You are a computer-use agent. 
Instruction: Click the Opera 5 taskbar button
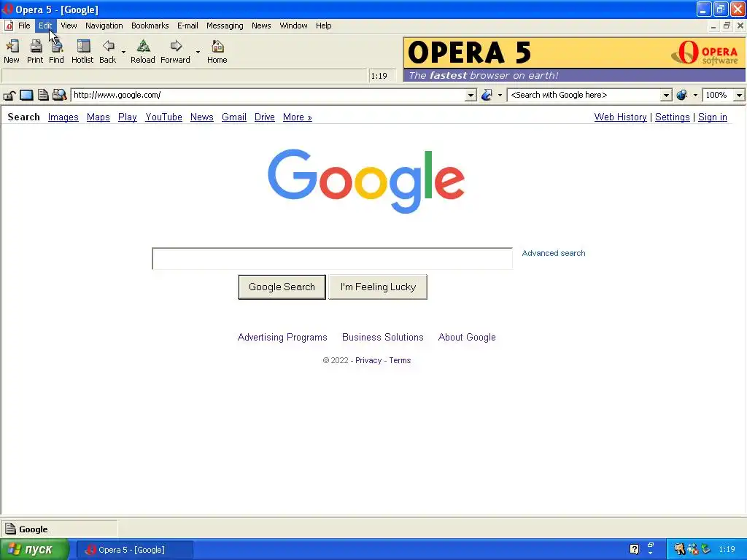click(135, 550)
